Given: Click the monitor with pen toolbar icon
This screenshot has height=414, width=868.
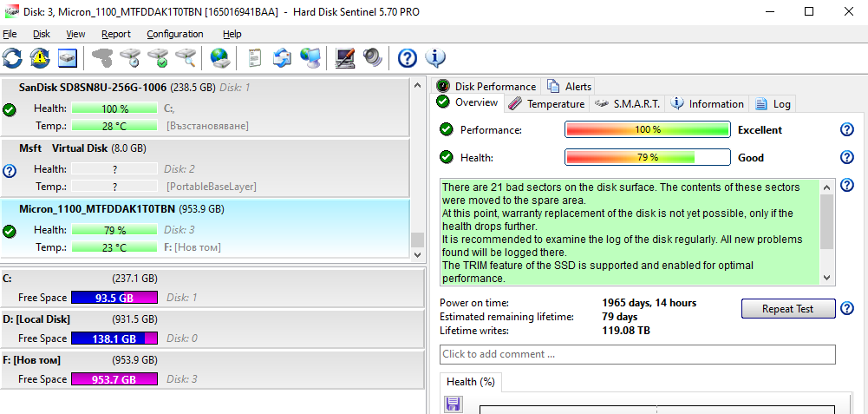Looking at the screenshot, I should [x=345, y=58].
